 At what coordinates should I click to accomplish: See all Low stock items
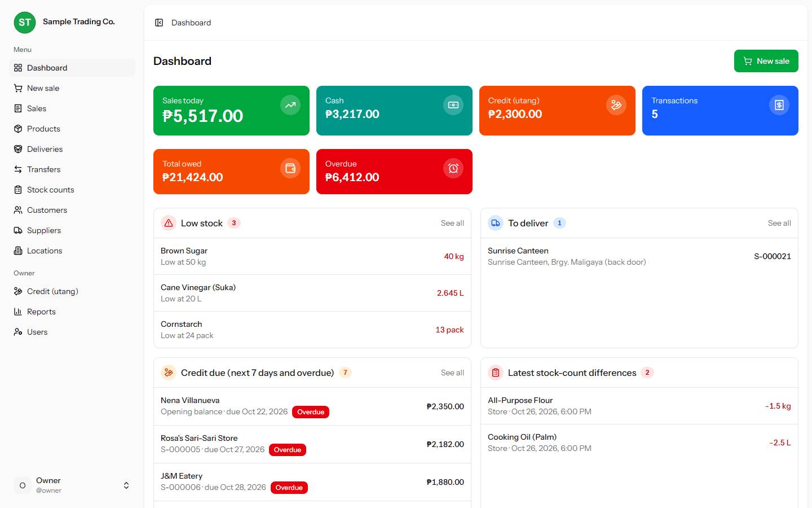(452, 223)
